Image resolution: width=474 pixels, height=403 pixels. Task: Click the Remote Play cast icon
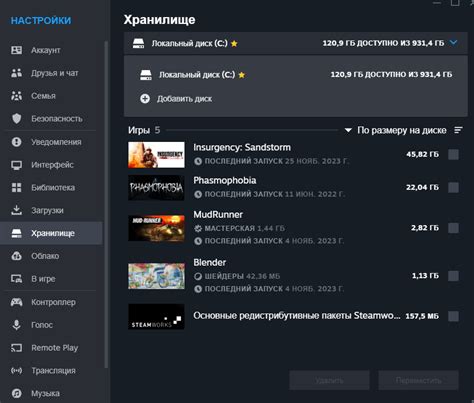[x=16, y=348]
